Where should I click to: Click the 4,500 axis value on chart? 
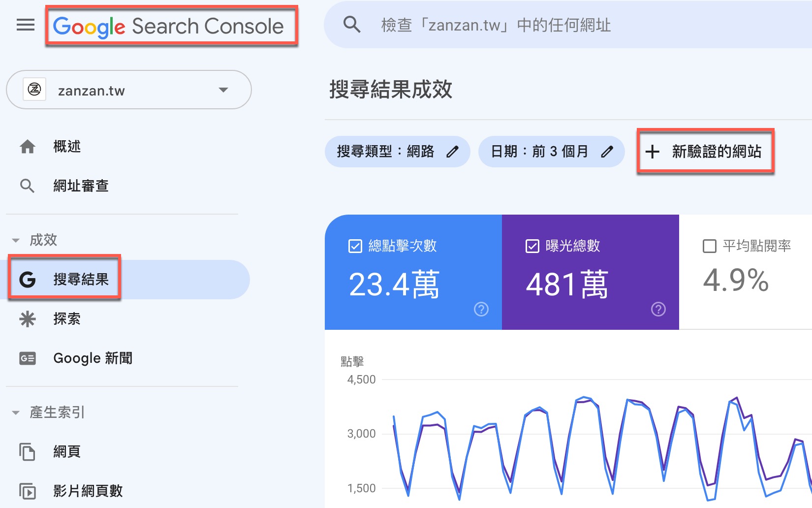tap(361, 380)
